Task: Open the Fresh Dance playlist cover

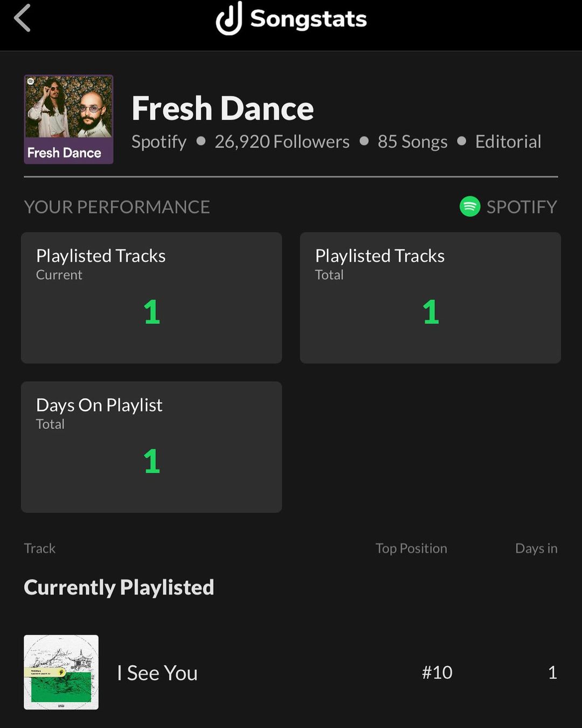Action: pos(68,119)
